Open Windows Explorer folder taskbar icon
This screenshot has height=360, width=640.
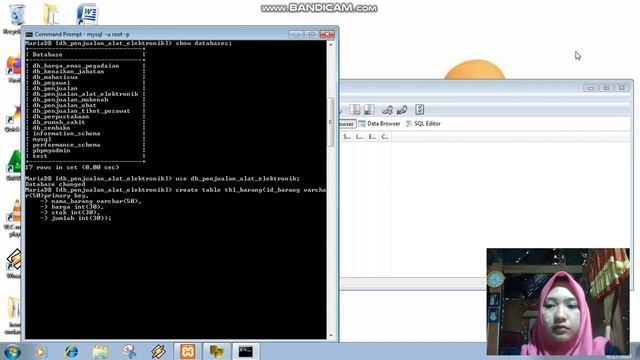(x=100, y=351)
